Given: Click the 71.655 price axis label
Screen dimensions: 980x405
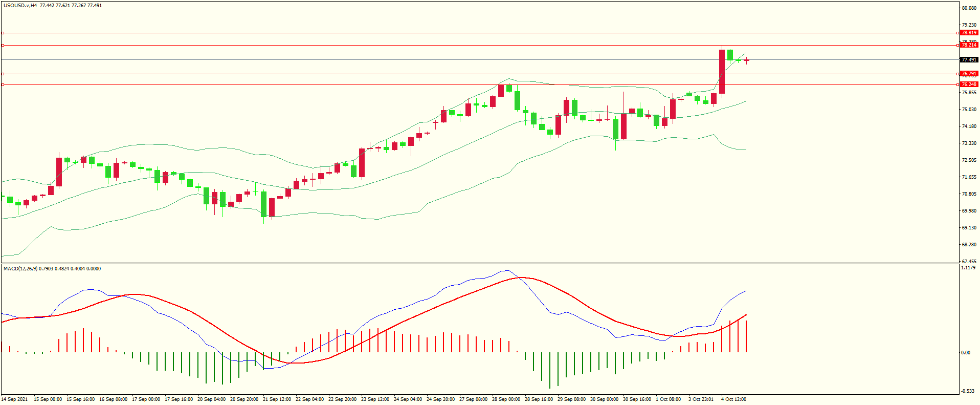Looking at the screenshot, I should tap(969, 177).
